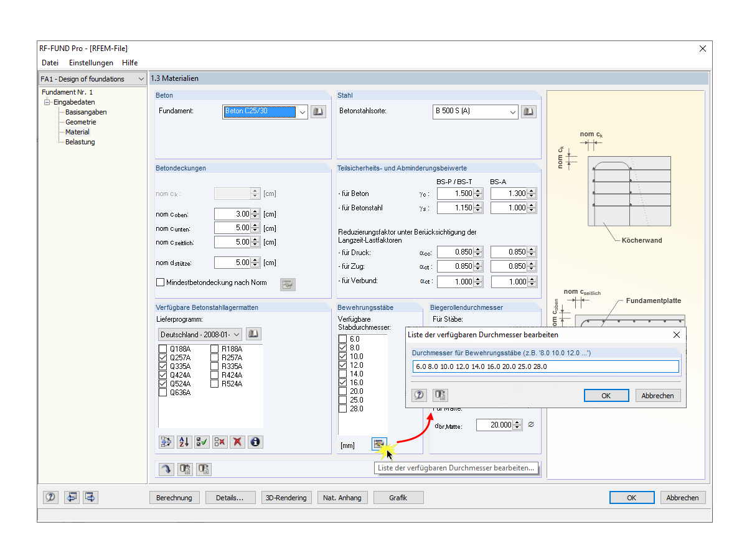This screenshot has width=747, height=560.
Task: Click first icon under the mesh list
Action: point(166,442)
